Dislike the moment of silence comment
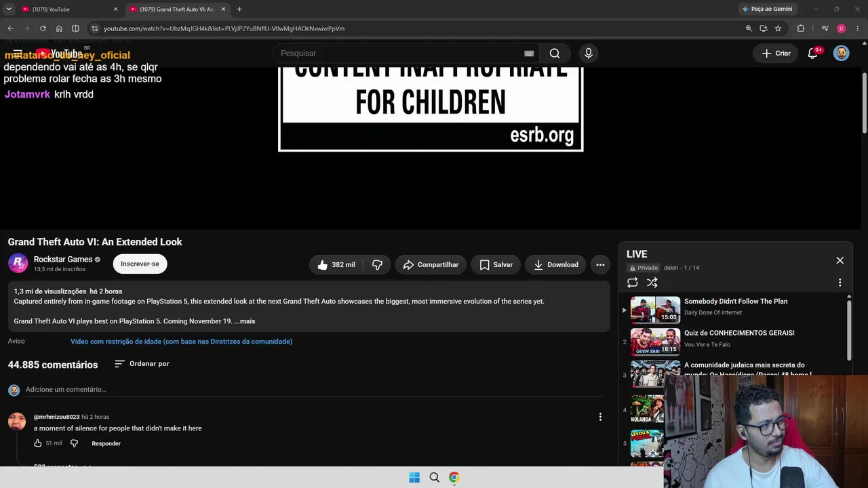Image resolution: width=868 pixels, height=488 pixels. pyautogui.click(x=75, y=443)
